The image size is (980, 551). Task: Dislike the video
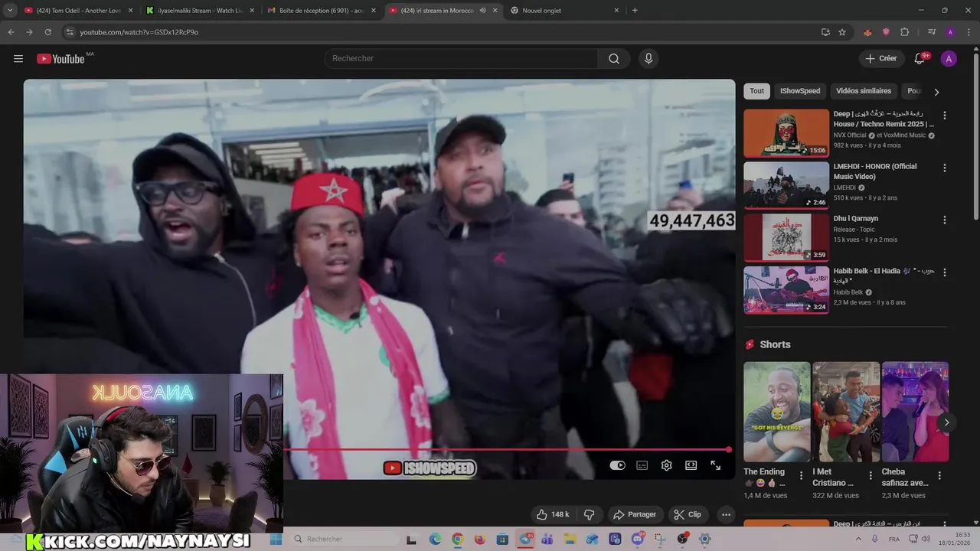tap(590, 514)
